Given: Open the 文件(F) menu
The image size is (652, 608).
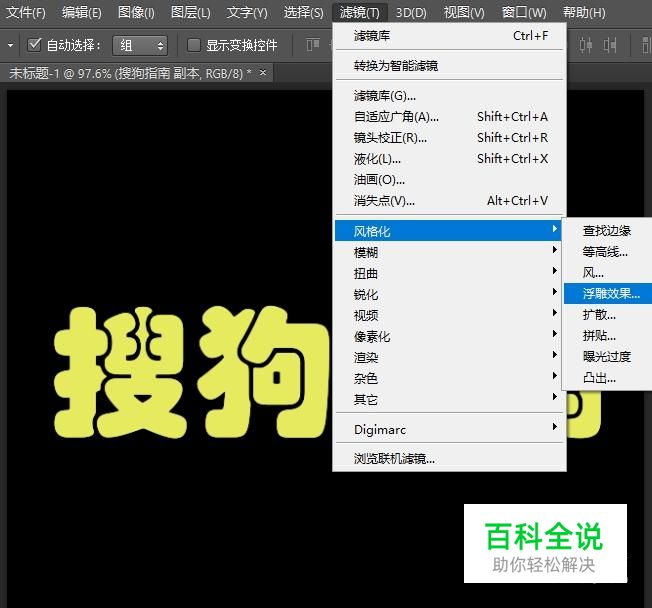Looking at the screenshot, I should (26, 12).
